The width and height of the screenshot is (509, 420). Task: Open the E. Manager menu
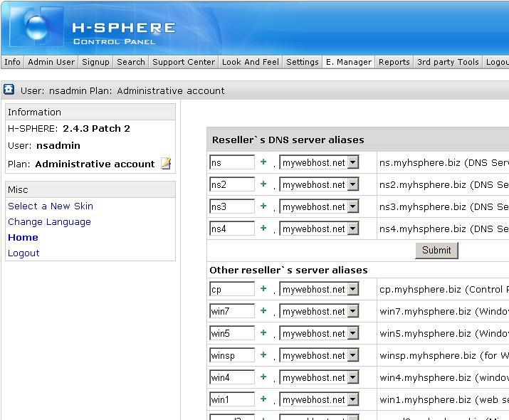click(348, 62)
